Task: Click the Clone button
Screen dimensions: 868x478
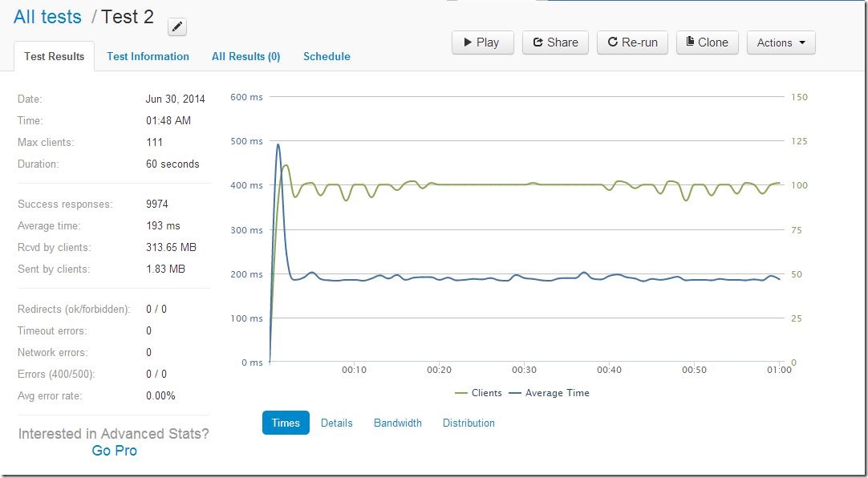Action: coord(708,43)
